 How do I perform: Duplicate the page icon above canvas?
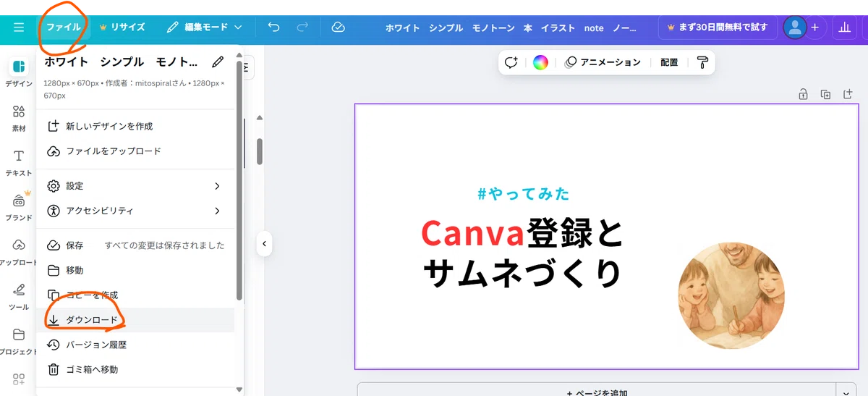(x=825, y=94)
